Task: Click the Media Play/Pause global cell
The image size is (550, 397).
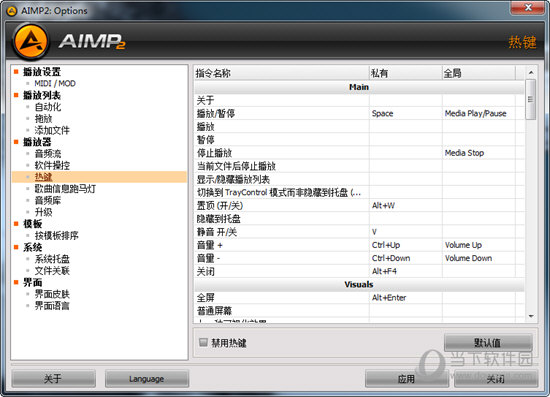Action: (x=479, y=113)
